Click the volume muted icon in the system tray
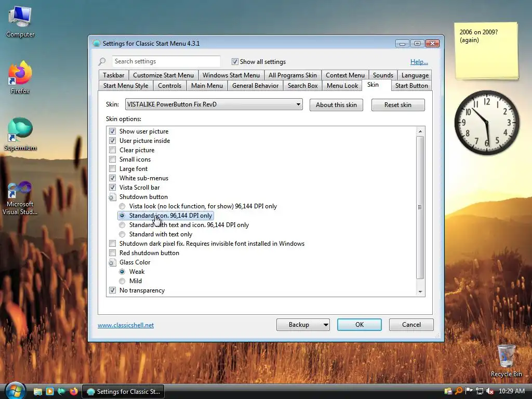The height and width of the screenshot is (399, 532). pos(489,391)
